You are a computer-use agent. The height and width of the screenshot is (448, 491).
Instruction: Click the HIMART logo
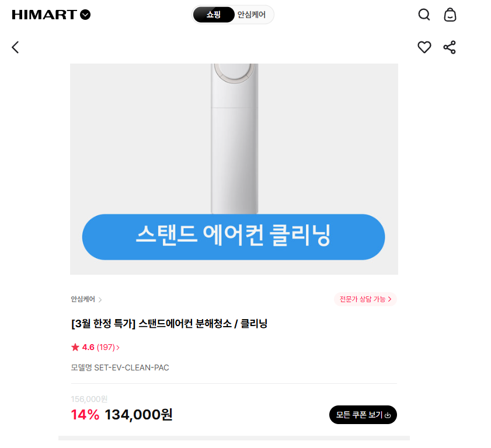click(x=44, y=15)
